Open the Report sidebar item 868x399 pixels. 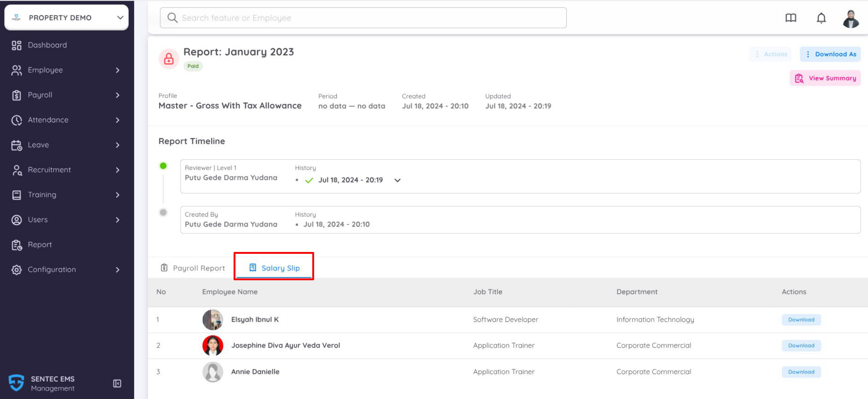[40, 244]
